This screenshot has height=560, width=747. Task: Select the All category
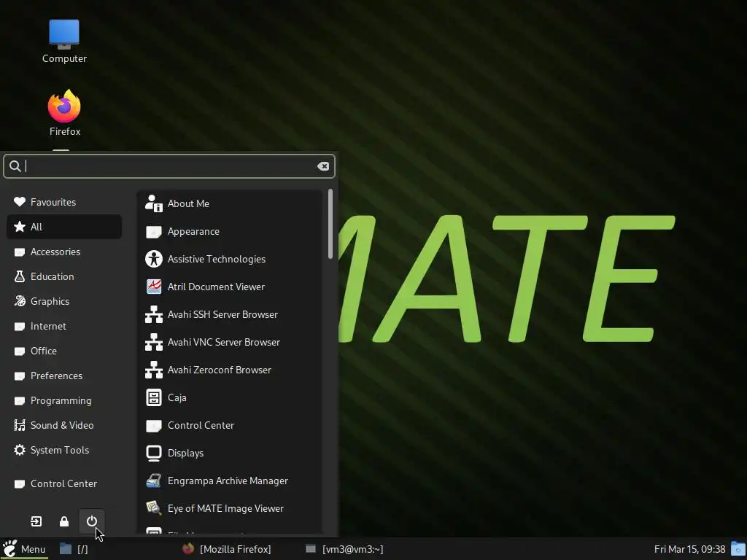64,227
